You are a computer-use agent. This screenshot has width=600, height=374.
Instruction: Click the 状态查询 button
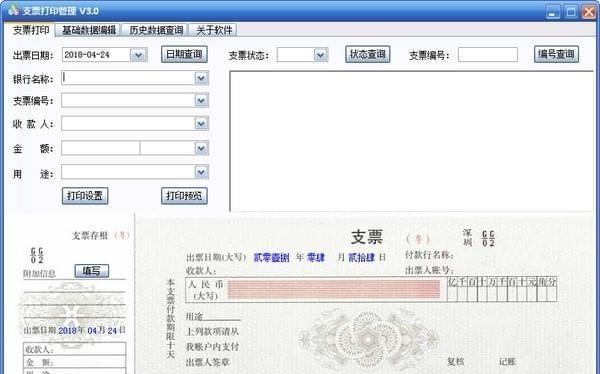[367, 54]
